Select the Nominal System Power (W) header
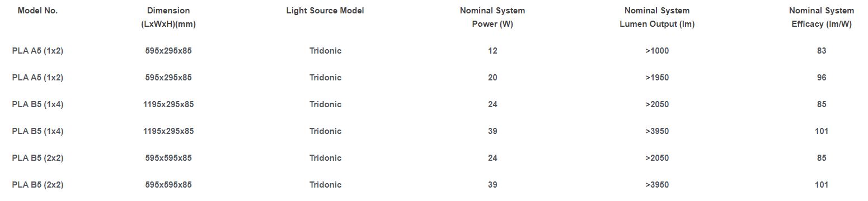Image resolution: width=868 pixels, height=201 pixels. (x=492, y=17)
